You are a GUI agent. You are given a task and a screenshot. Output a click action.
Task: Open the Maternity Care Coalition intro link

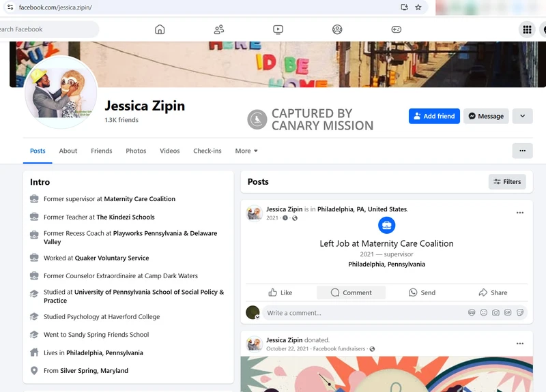pos(140,199)
